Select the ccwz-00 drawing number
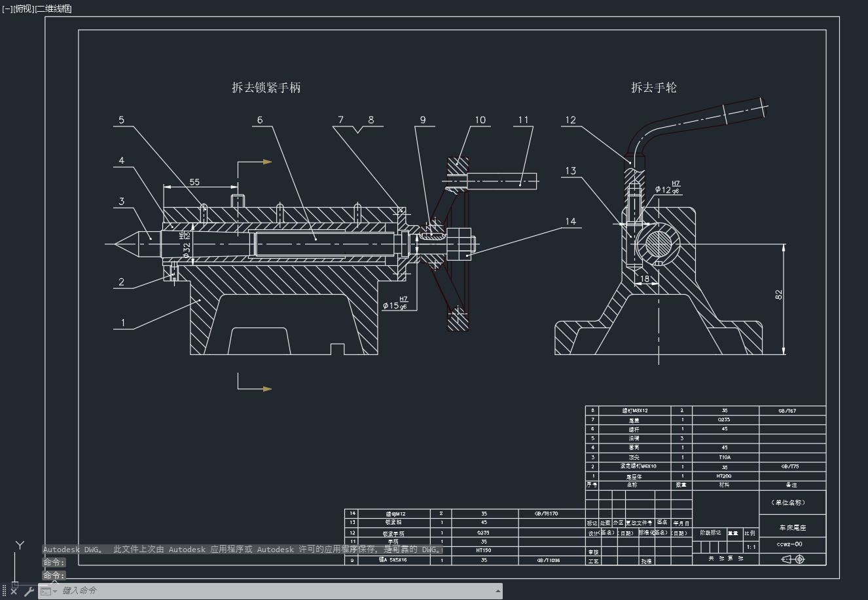 (789, 544)
